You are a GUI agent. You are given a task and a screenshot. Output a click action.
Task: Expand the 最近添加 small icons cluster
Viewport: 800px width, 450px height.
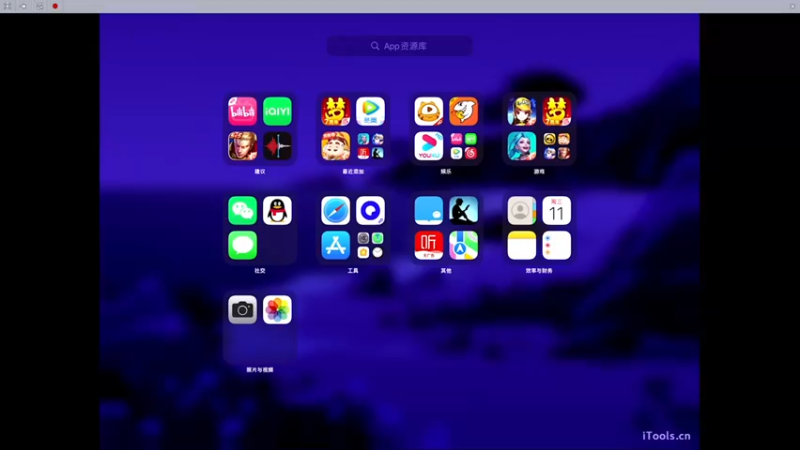[x=370, y=146]
